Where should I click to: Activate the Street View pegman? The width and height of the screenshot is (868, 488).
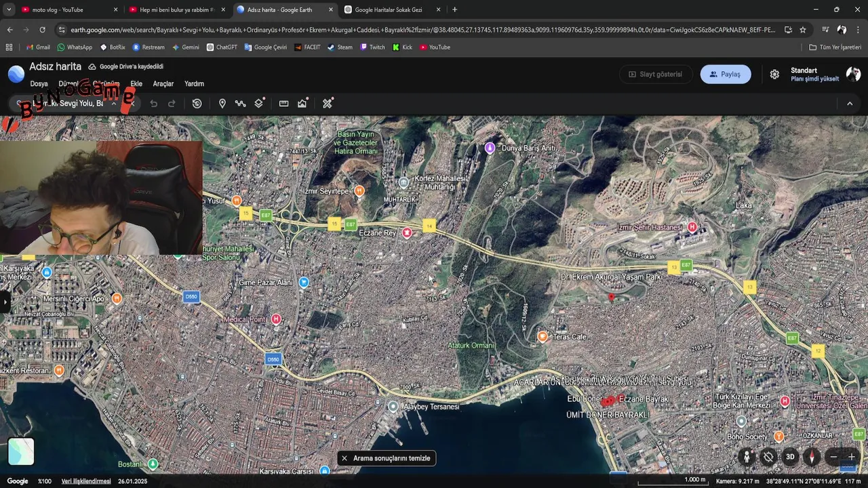pos(747,457)
